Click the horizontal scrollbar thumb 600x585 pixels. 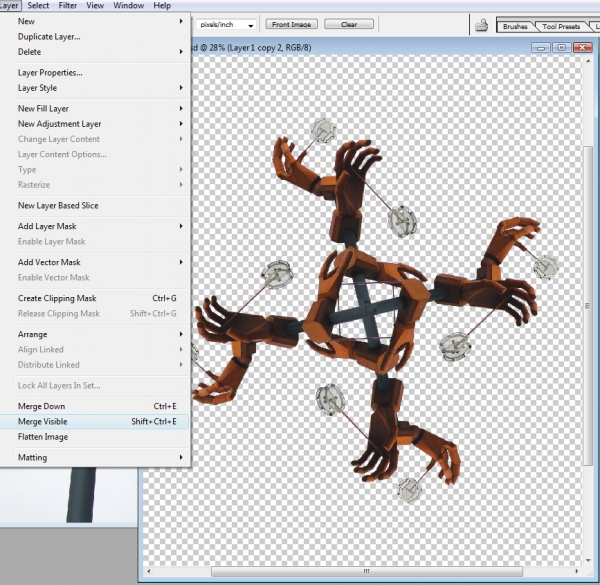367,572
